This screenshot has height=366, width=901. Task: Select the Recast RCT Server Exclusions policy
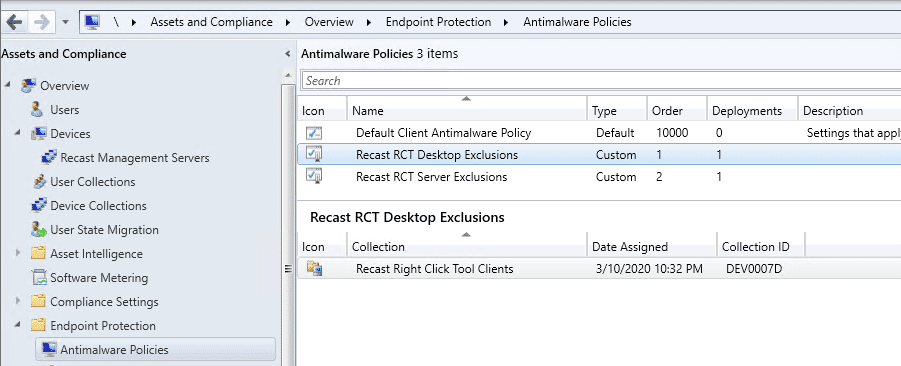(x=599, y=176)
